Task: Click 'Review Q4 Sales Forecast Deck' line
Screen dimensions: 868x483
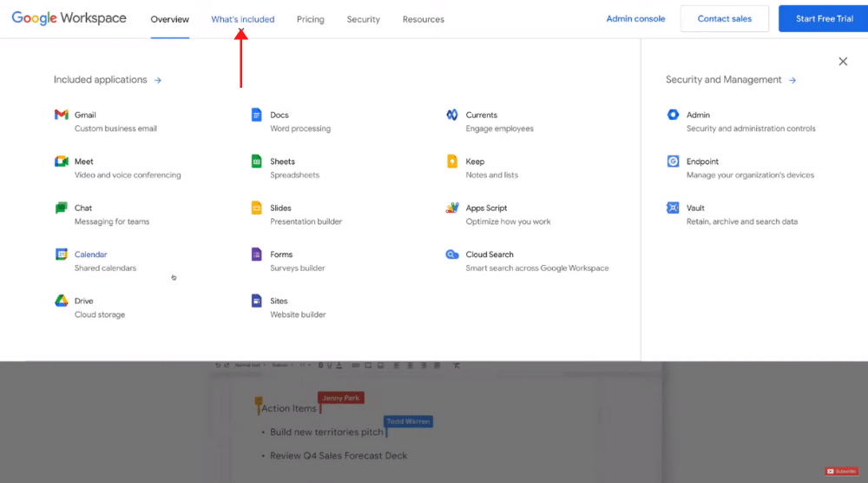Action: (x=339, y=456)
